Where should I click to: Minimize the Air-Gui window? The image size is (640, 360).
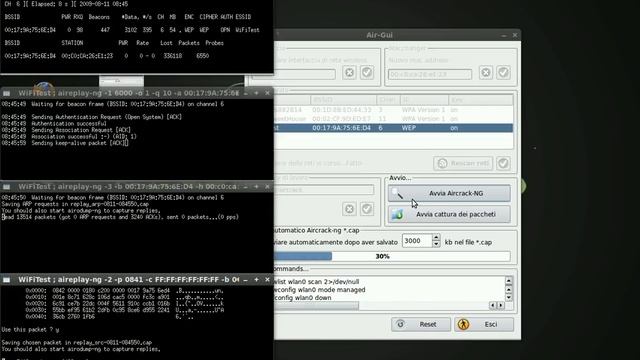[504, 36]
